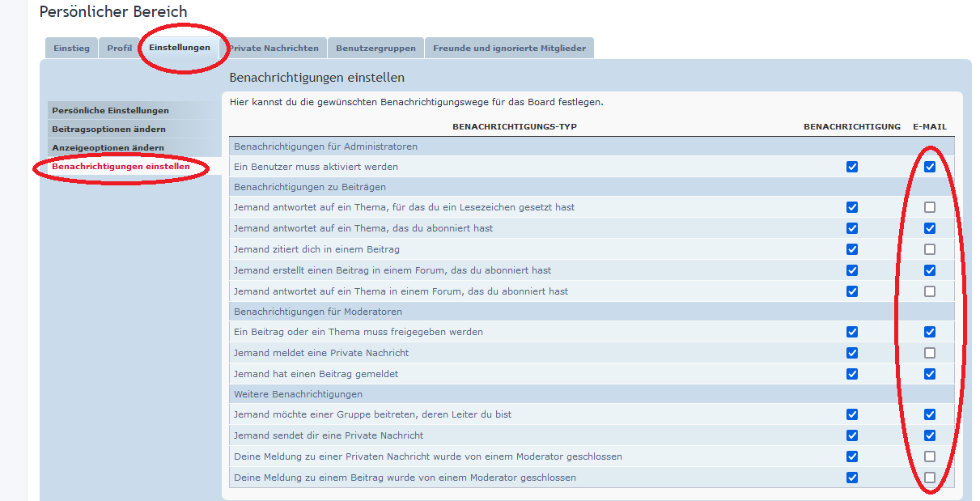Disable notification for 'Jemand zitiert dich in einem Beitrag'

(x=851, y=249)
